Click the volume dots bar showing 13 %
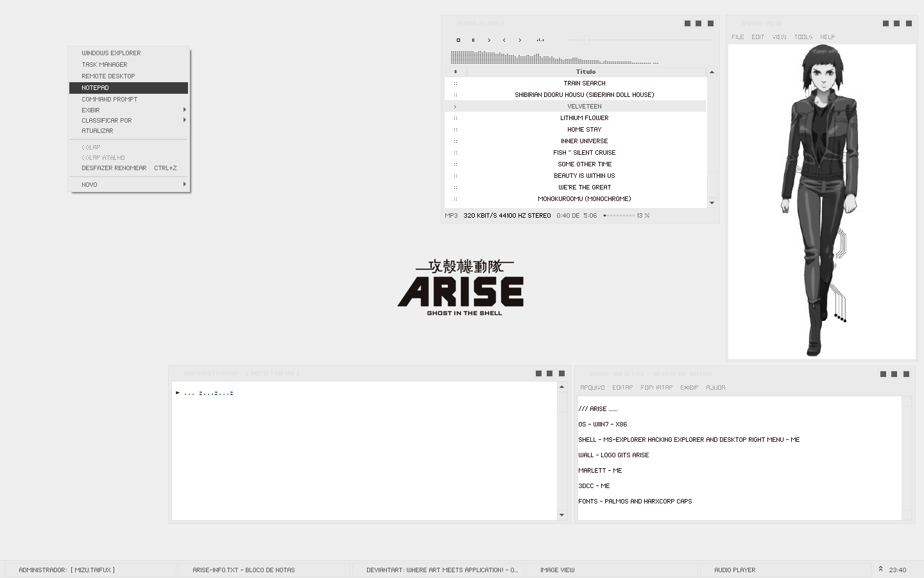The height and width of the screenshot is (578, 924). click(x=619, y=216)
